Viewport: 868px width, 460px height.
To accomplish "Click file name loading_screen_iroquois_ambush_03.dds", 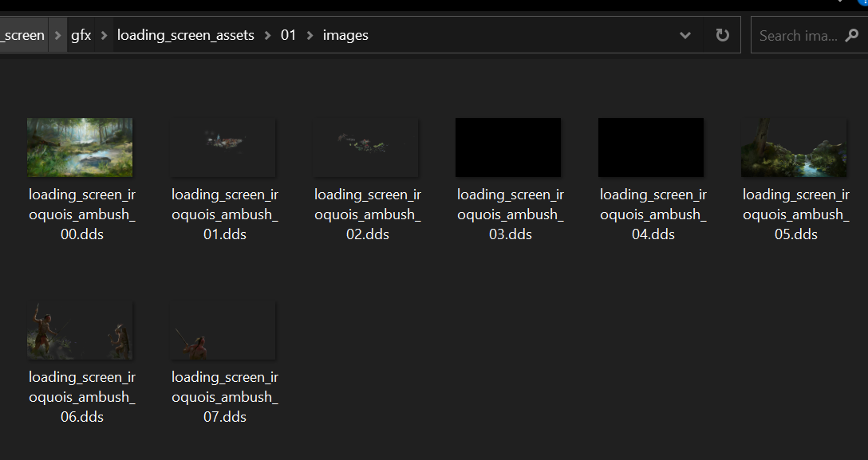I will click(511, 214).
